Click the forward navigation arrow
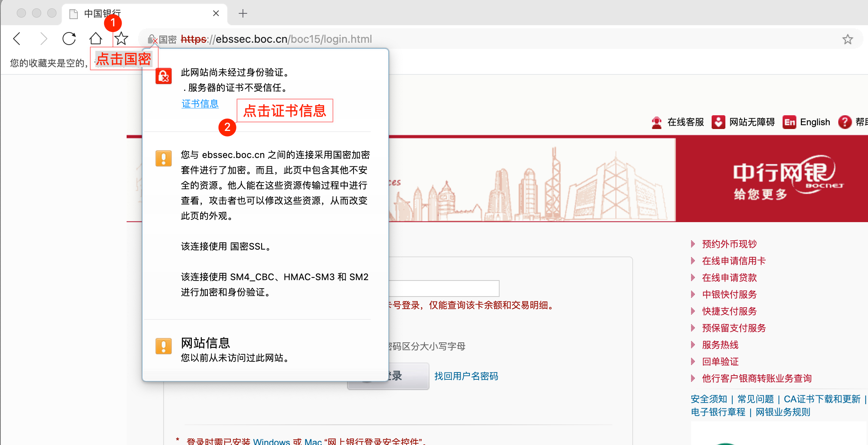This screenshot has width=868, height=445. coord(43,39)
